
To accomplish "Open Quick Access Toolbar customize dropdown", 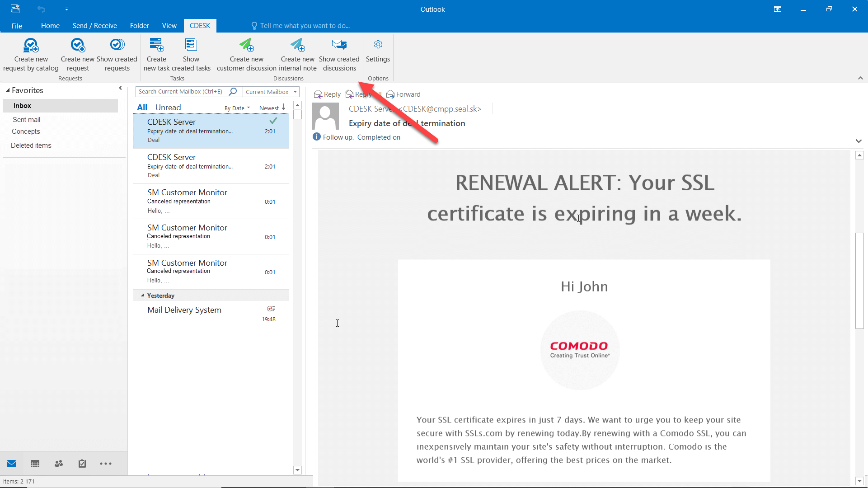I will click(x=66, y=9).
